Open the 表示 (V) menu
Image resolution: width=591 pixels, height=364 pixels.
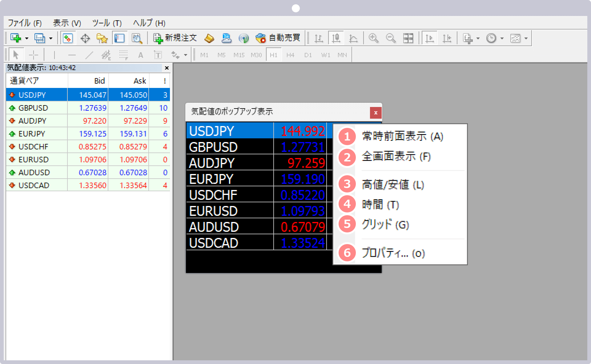pos(67,23)
